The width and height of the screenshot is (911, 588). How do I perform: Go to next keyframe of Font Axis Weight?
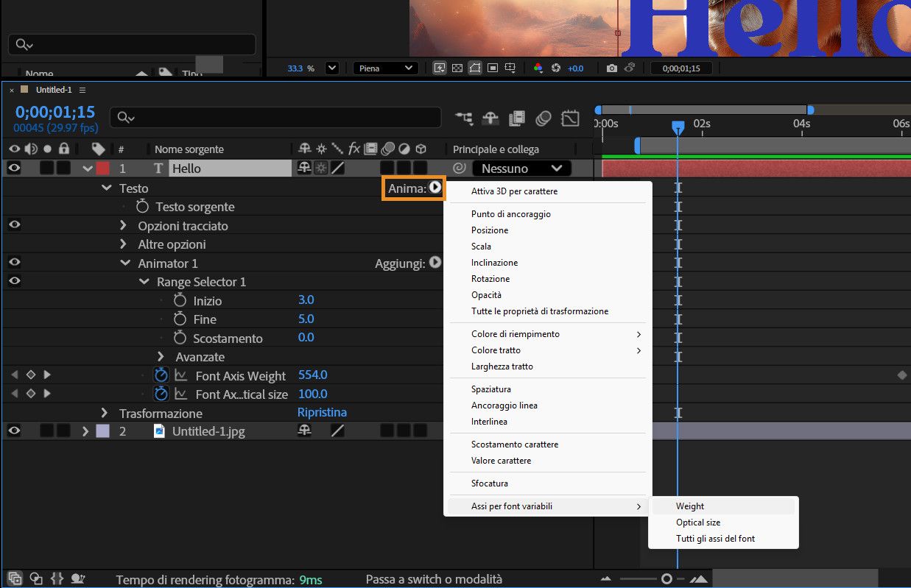pyautogui.click(x=47, y=375)
